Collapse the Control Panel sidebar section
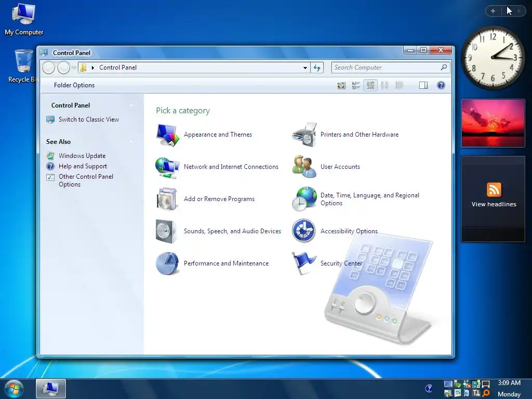This screenshot has width=532, height=399. click(131, 105)
